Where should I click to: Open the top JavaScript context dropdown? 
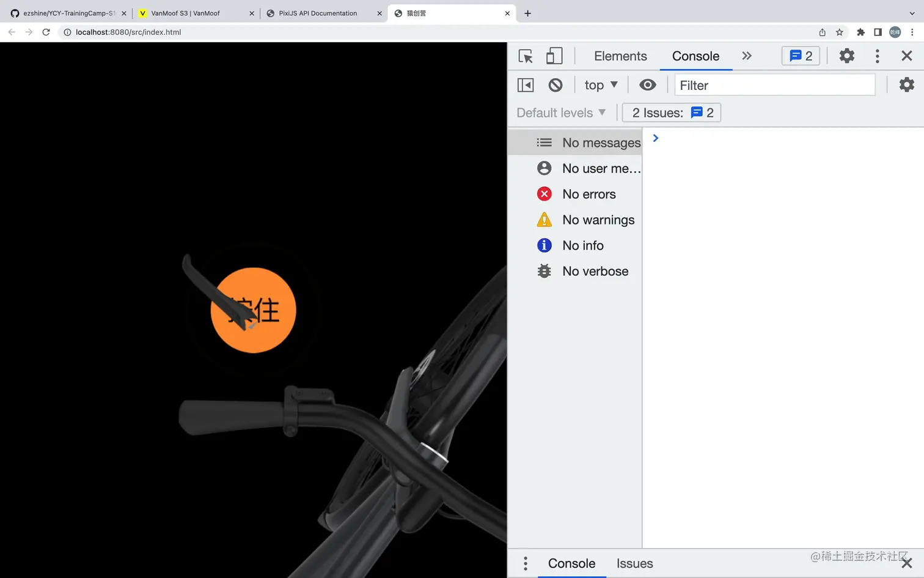(601, 85)
